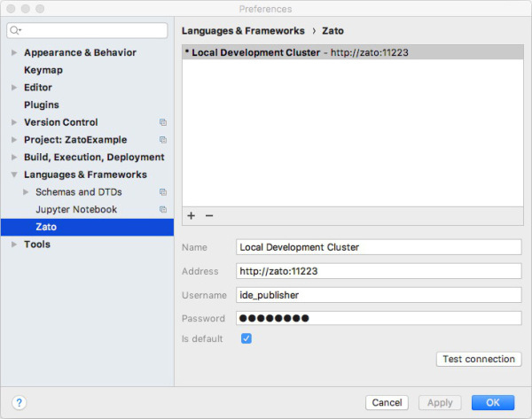The height and width of the screenshot is (419, 532).
Task: Expand Build, Execution, Deployment arrow
Action: click(x=14, y=157)
